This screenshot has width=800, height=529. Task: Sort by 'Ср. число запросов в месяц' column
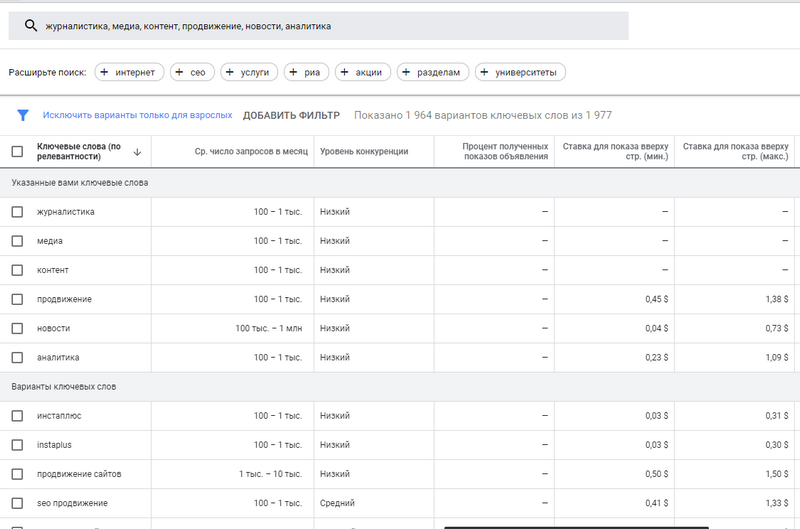[250, 152]
